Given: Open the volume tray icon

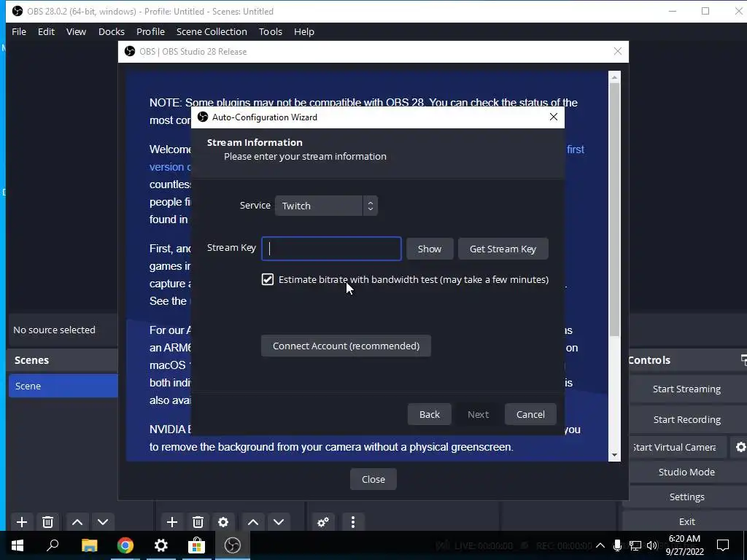Looking at the screenshot, I should 652,545.
